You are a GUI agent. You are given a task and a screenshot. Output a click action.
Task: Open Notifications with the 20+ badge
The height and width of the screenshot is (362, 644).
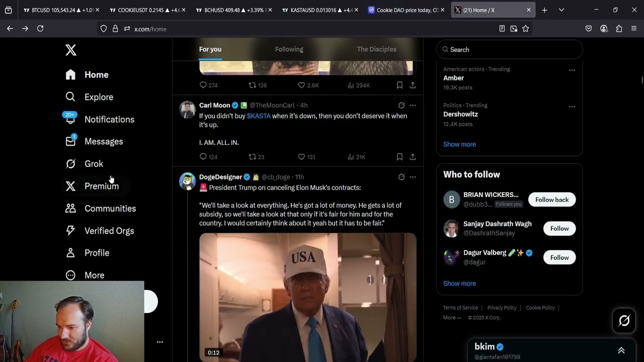click(99, 119)
